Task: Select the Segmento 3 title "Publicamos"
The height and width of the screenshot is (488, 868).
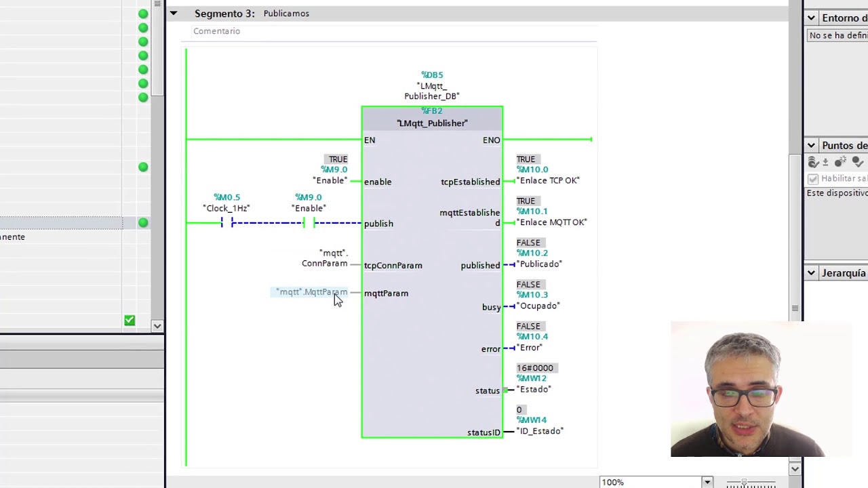Action: point(286,14)
